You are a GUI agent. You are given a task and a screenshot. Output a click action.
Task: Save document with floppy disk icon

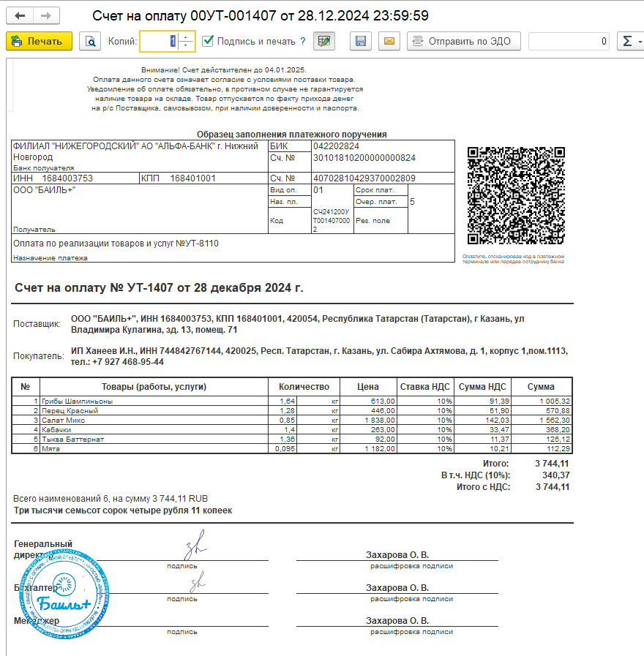pos(361,42)
